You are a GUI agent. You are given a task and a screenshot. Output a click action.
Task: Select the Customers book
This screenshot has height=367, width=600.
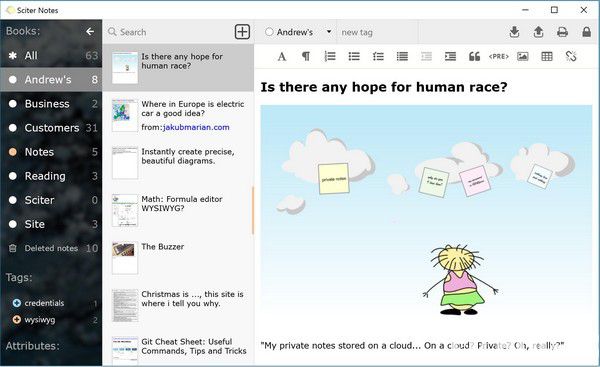point(51,128)
